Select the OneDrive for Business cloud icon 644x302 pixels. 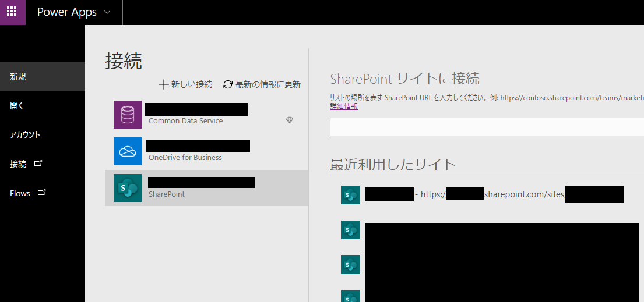pyautogui.click(x=128, y=151)
